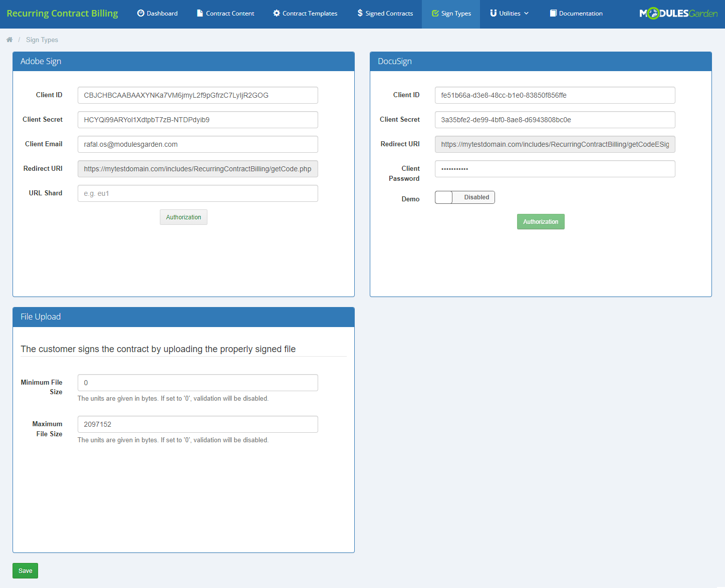725x588 pixels.
Task: Click Adobe Sign Redirect URI field
Action: coord(198,169)
